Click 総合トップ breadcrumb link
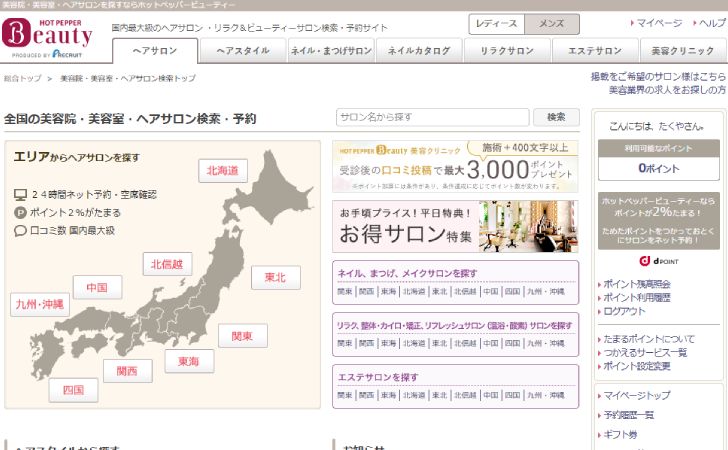728x450 pixels. [x=22, y=78]
